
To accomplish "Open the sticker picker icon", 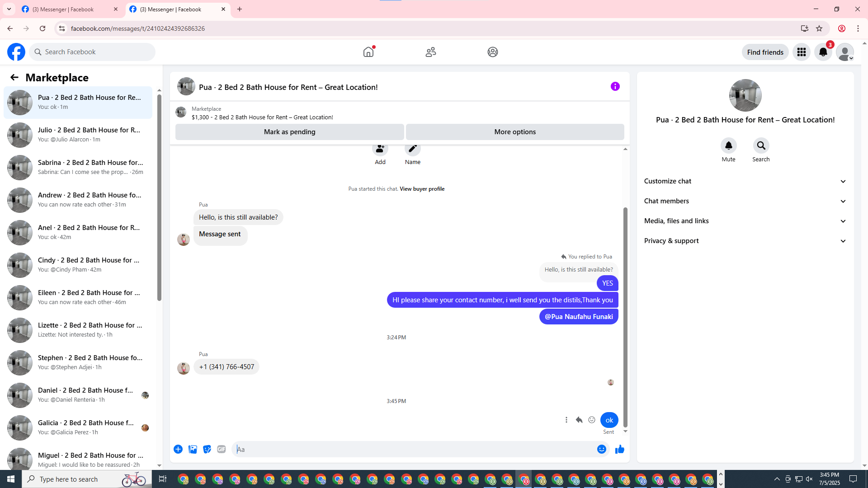I will (x=207, y=449).
